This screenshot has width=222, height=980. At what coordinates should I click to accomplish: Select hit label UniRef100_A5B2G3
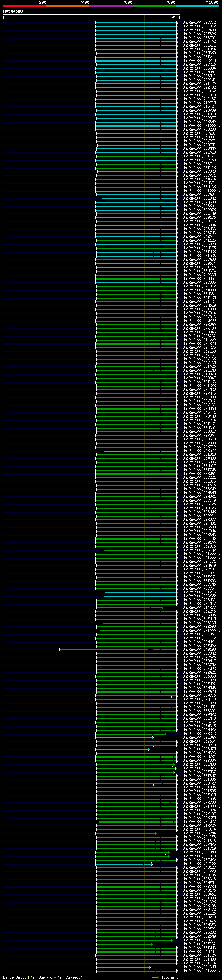click(x=199, y=129)
